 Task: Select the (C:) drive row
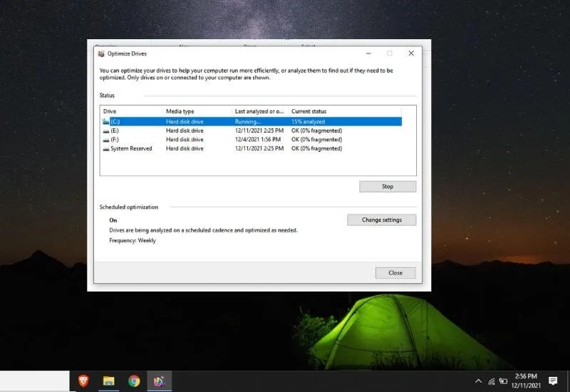coord(252,121)
